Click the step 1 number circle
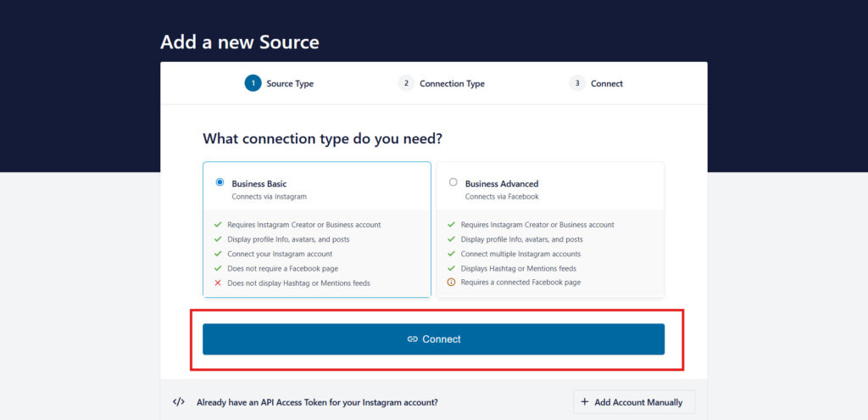Screen dimensions: 868x420 tap(253, 84)
